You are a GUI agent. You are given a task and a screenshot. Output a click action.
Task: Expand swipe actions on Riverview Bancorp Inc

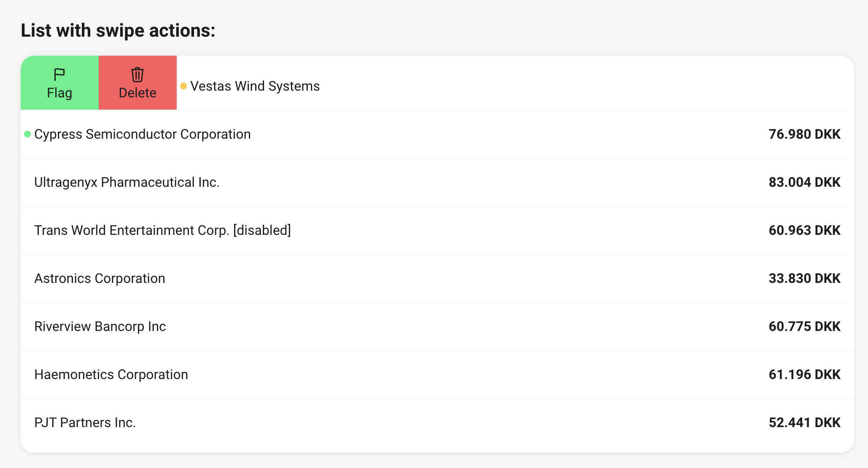[x=380, y=326]
